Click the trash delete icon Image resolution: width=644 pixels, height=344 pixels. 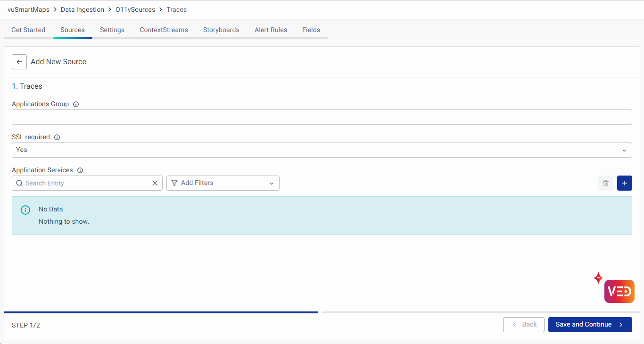coord(606,183)
